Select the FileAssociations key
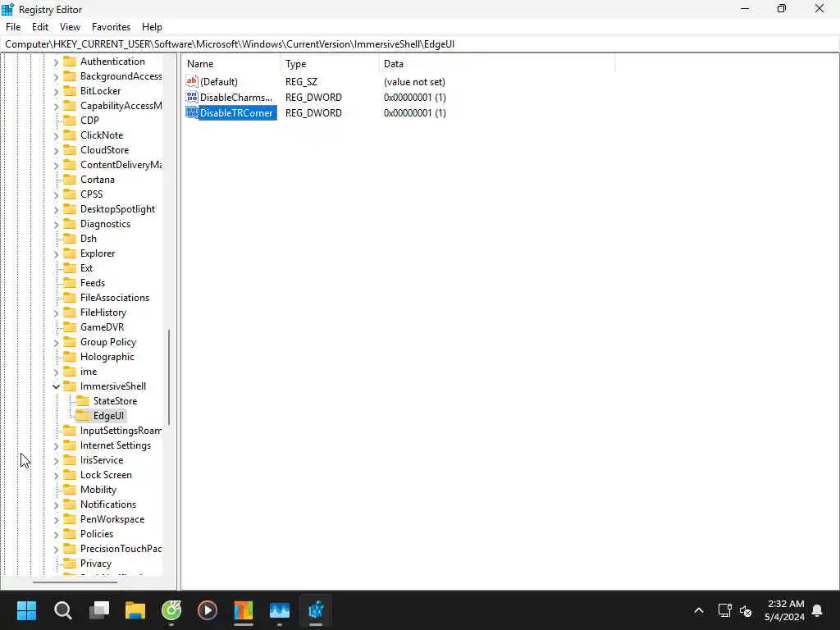Viewport: 840px width, 630px height. coord(115,297)
